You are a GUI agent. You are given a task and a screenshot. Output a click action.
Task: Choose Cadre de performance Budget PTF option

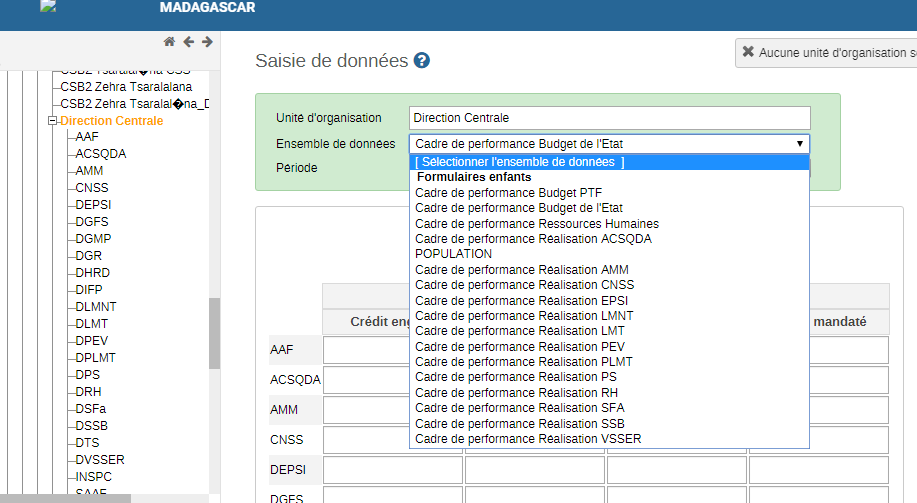(508, 193)
